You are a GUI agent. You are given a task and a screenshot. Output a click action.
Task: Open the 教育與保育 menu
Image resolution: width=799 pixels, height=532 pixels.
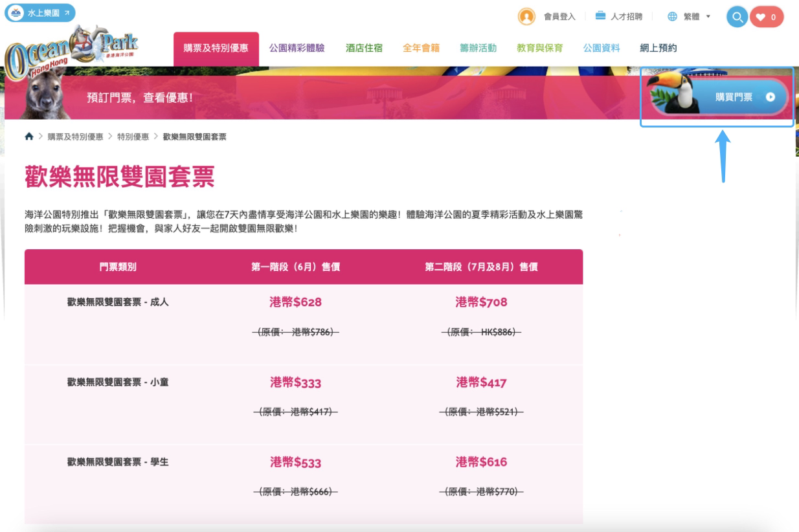click(539, 49)
